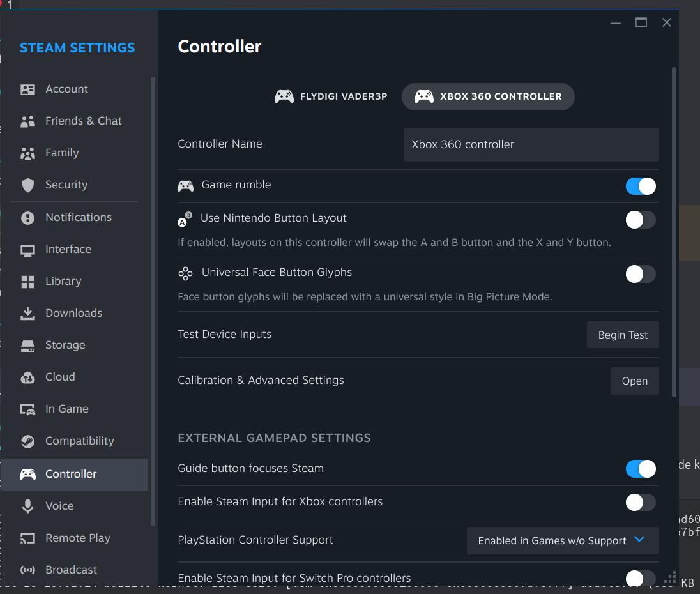Click the Library grid icon
This screenshot has width=700, height=594.
(x=27, y=282)
